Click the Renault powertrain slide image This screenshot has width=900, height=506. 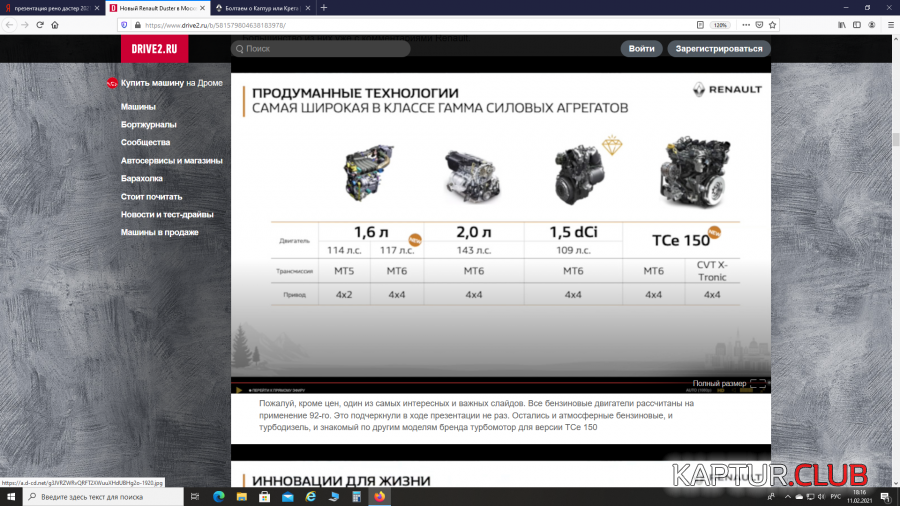[501, 232]
